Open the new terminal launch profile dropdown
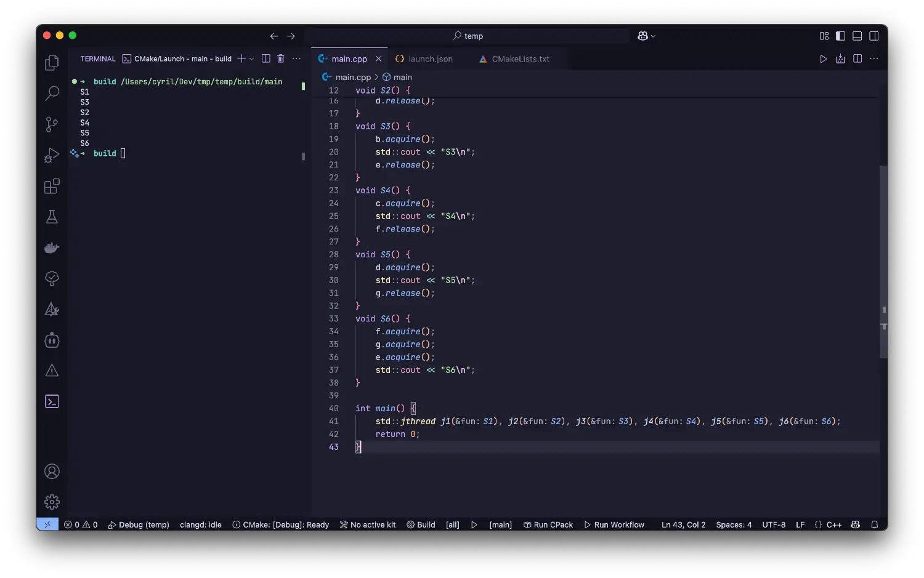This screenshot has height=578, width=924. 251,59
